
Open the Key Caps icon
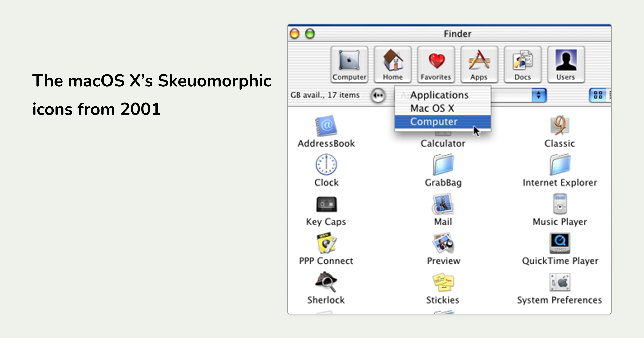click(x=326, y=204)
